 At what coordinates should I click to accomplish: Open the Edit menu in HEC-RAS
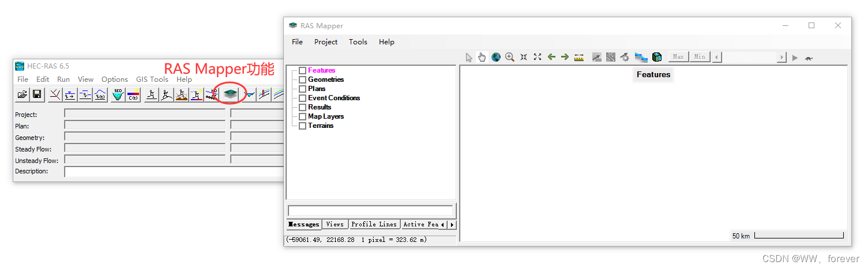coord(43,79)
